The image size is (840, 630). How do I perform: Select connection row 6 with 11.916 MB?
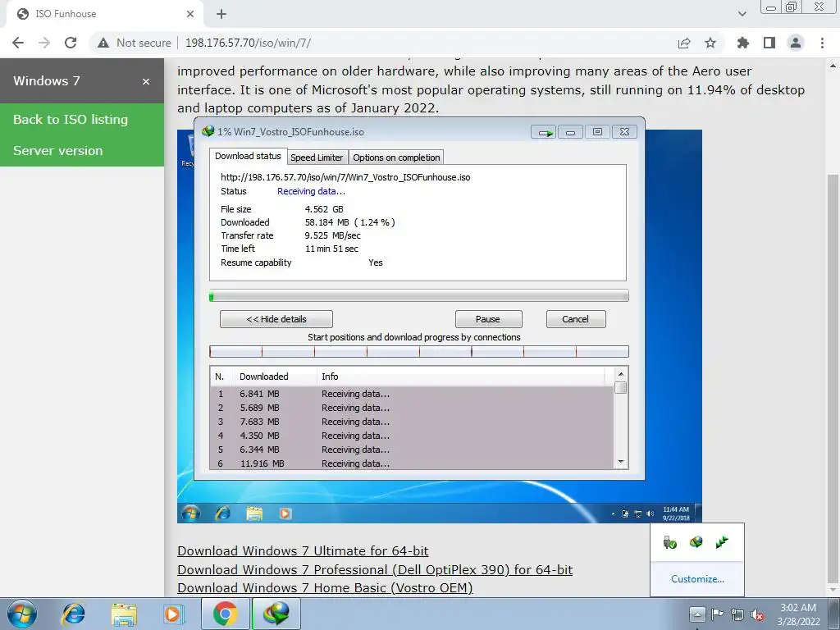(x=412, y=463)
